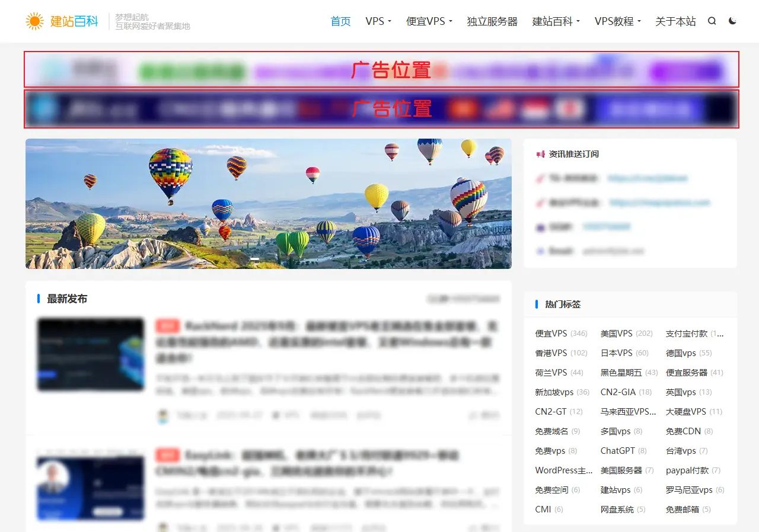759x532 pixels.
Task: Go to the 首页 tab
Action: tap(340, 21)
